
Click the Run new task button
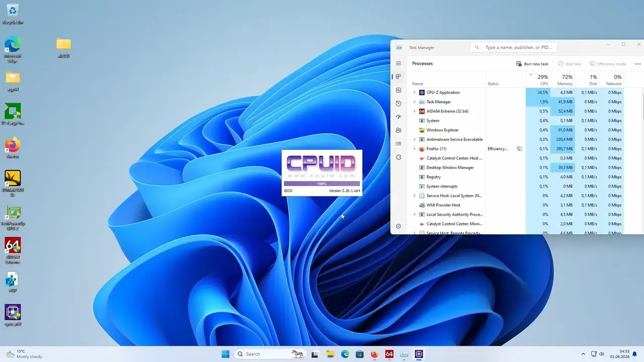pyautogui.click(x=532, y=64)
